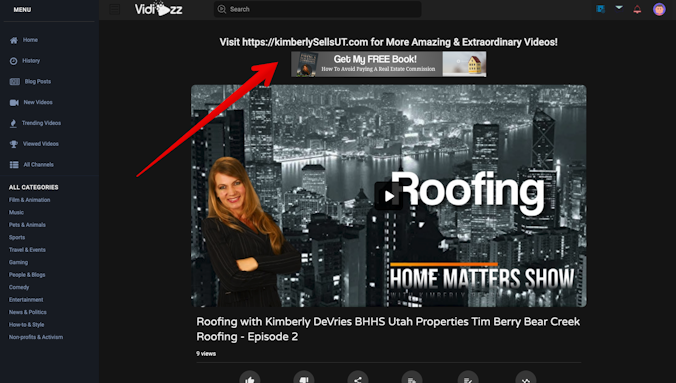Click the thumbs-up like icon below video
676x383 pixels.
[x=250, y=378]
